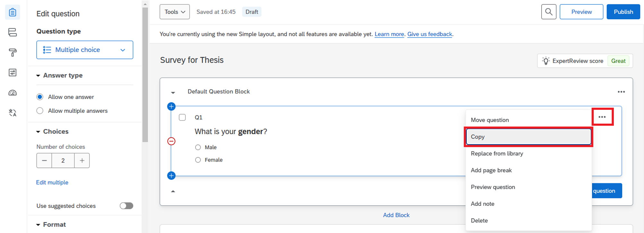Collapse the Answer type section
Image resolution: width=644 pixels, height=233 pixels.
click(x=38, y=75)
